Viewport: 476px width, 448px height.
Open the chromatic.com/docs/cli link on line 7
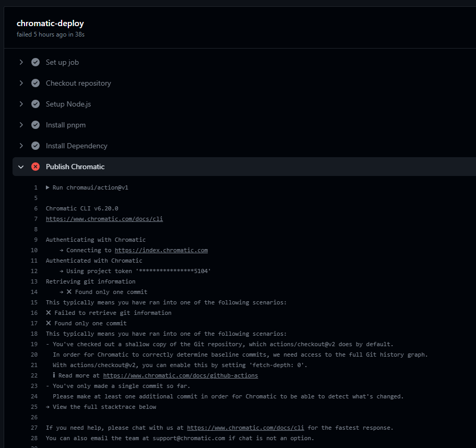(x=104, y=219)
